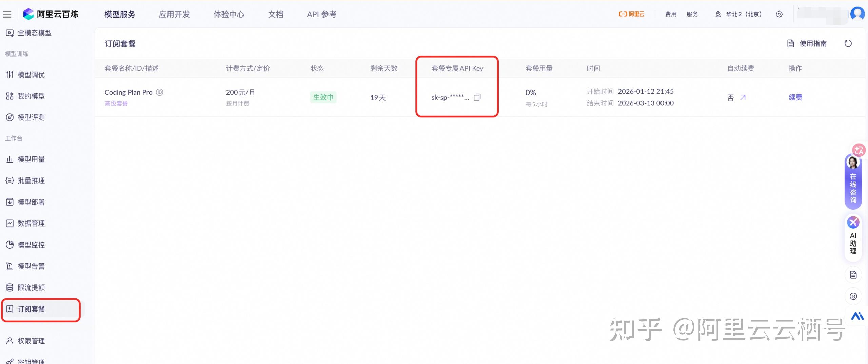The width and height of the screenshot is (868, 364).
Task: Select the Coding Plan Pro name
Action: tap(129, 92)
